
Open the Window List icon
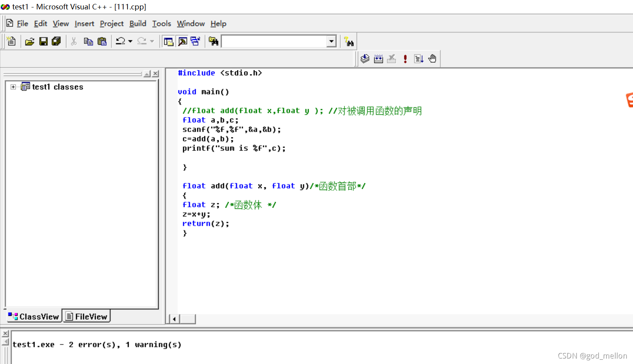(195, 41)
